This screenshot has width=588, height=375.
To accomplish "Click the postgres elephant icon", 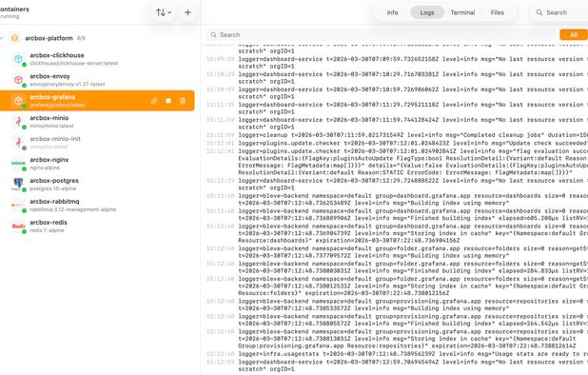I will click(18, 184).
